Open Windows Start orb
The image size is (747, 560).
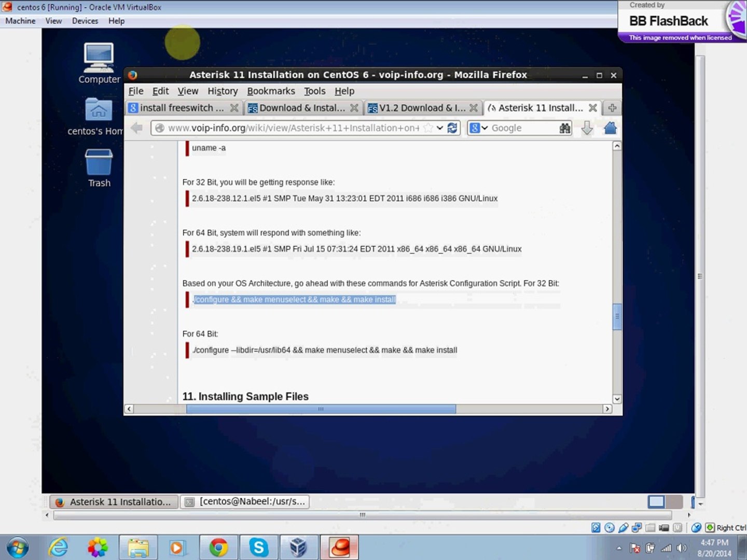[x=18, y=547]
